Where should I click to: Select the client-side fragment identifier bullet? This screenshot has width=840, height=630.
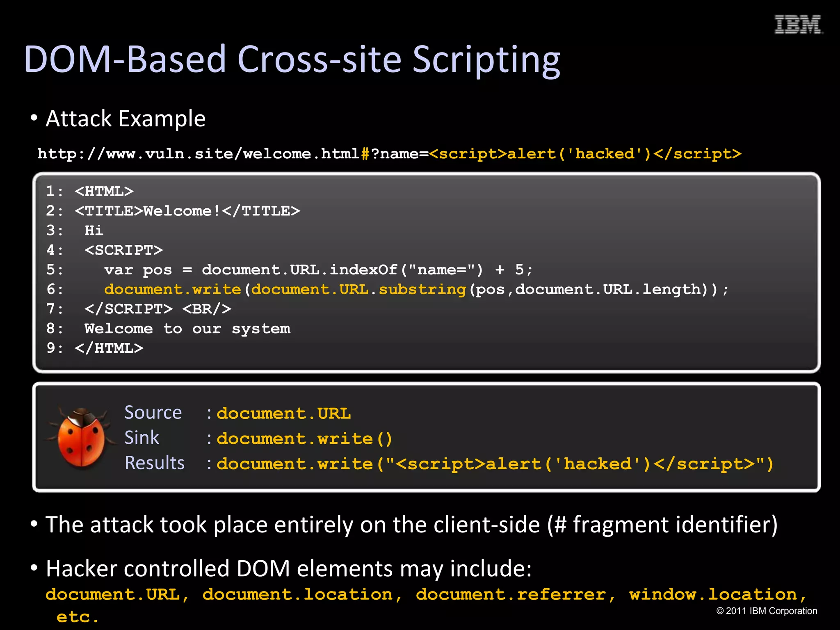tap(404, 525)
